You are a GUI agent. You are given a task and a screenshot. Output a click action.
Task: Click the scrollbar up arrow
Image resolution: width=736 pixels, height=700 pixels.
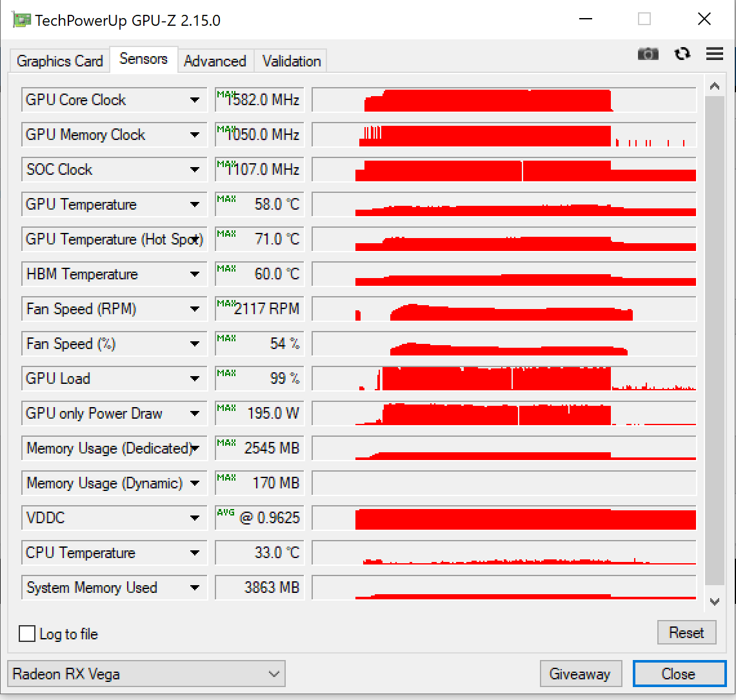[715, 86]
